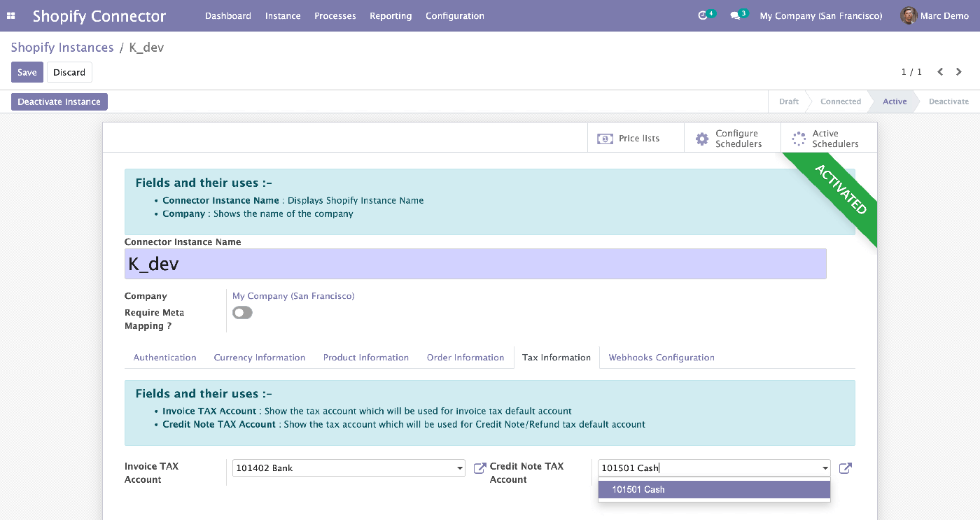Open the My Company (San Francisco) field link
The height and width of the screenshot is (520, 980).
pyautogui.click(x=293, y=296)
